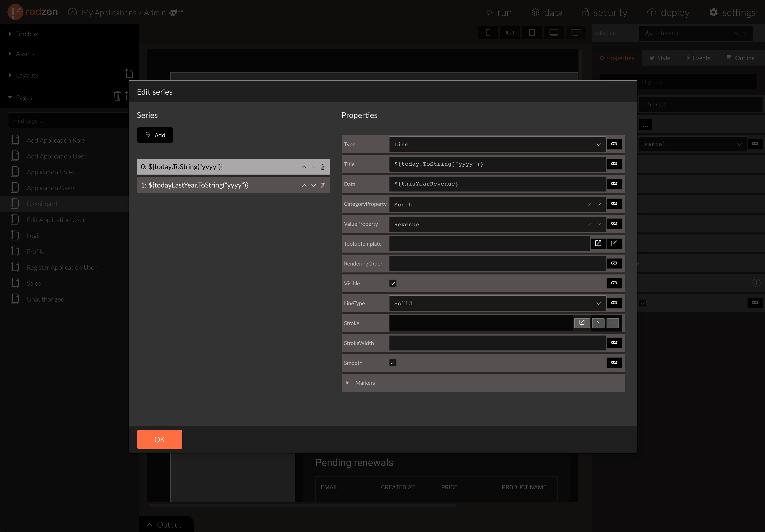765x532 pixels.
Task: Open settings in the top bar
Action: [732, 13]
